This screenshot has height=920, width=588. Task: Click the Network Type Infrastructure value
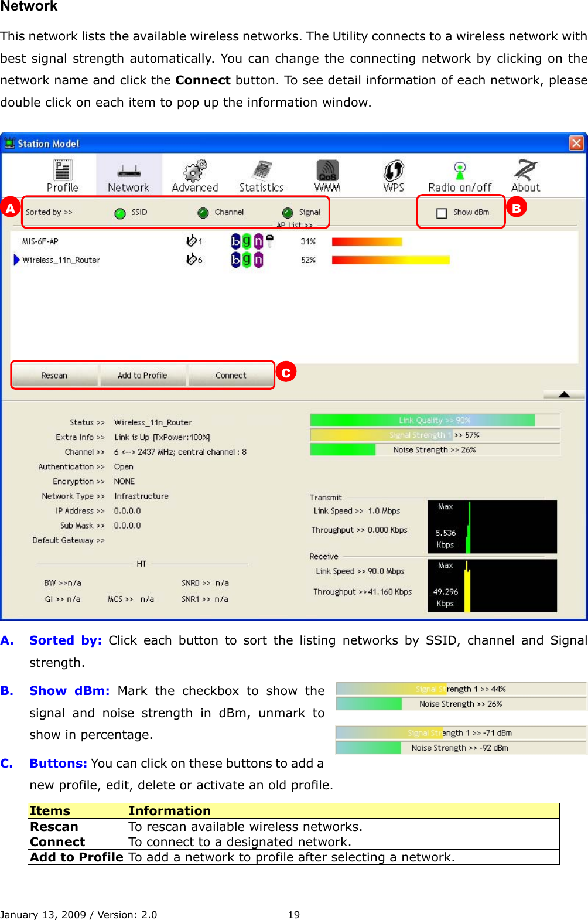coord(141,496)
